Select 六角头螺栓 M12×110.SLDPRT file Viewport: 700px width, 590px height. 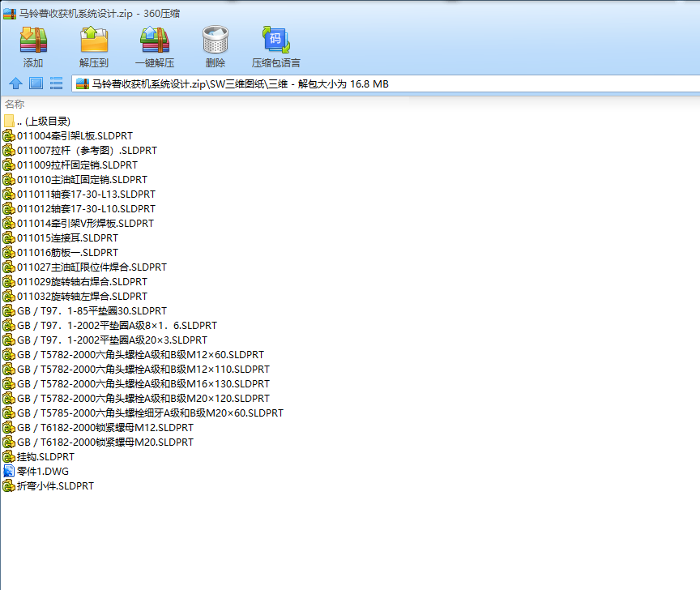(x=136, y=370)
